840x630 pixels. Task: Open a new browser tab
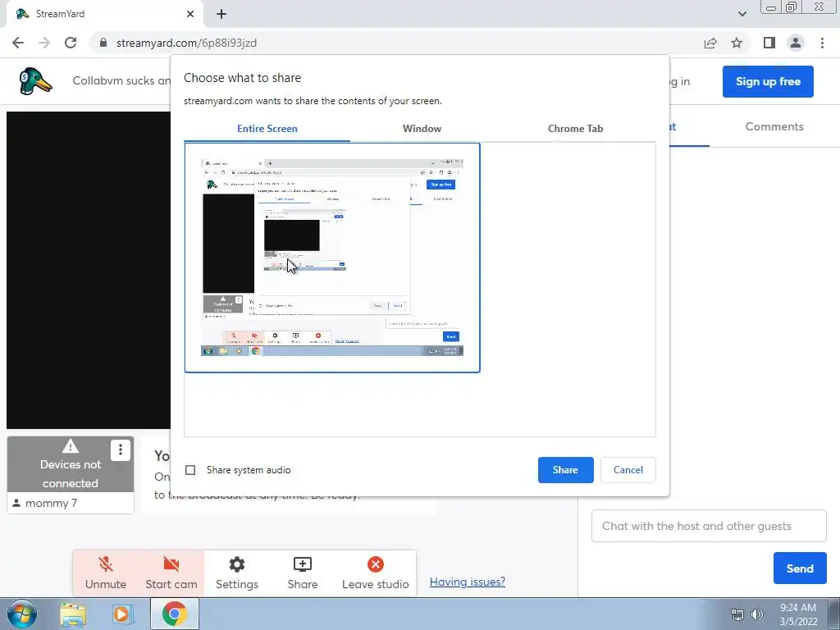point(221,14)
